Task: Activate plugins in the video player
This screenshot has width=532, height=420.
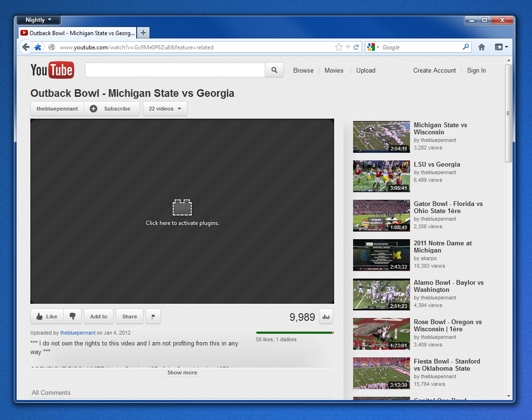Action: (182, 212)
